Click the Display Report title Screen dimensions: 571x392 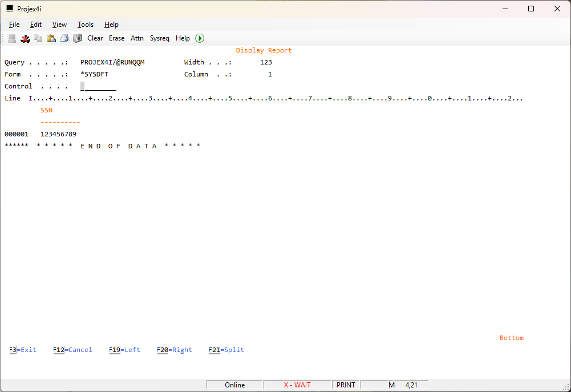click(264, 50)
